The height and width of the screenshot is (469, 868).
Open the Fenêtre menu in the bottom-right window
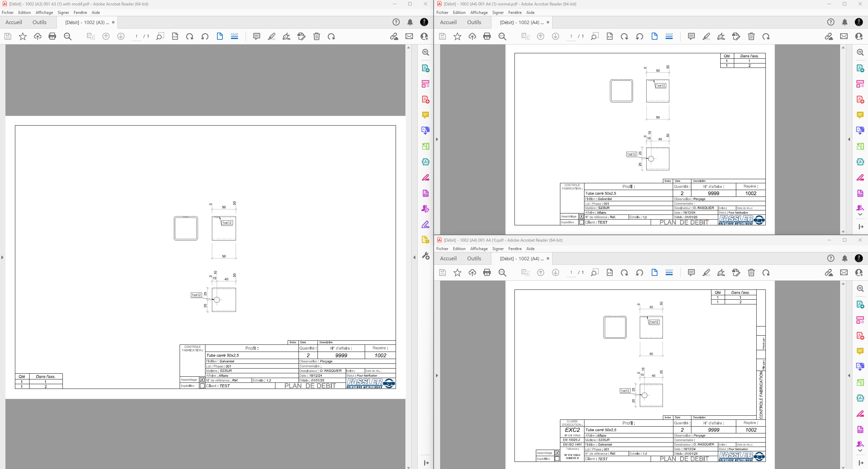[x=515, y=249]
